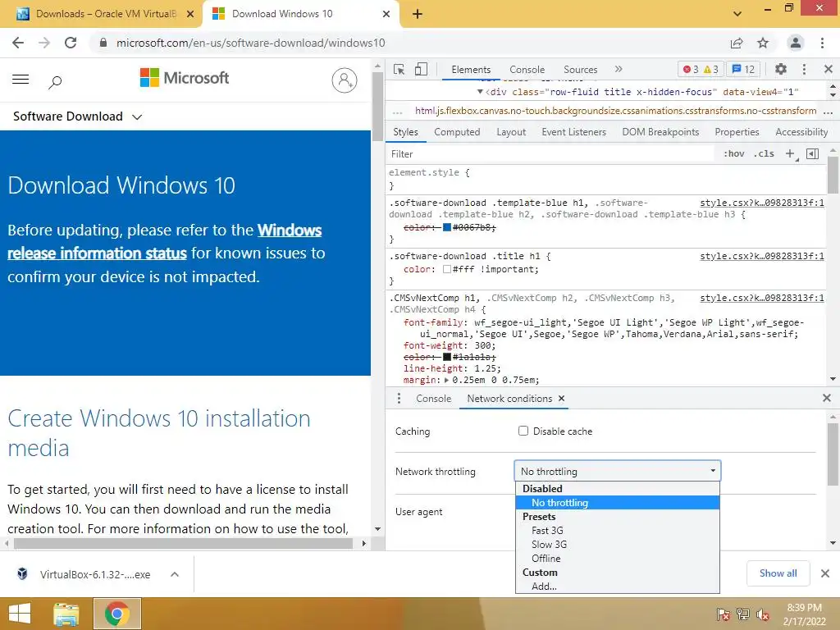840x630 pixels.
Task: Show more DevTools tabs via the chevron
Action: (x=619, y=69)
